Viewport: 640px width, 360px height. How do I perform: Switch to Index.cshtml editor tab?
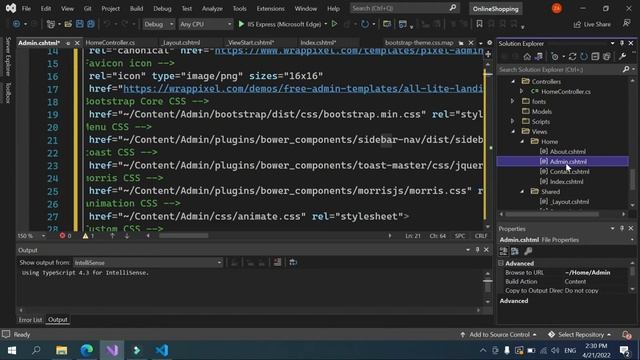click(318, 42)
